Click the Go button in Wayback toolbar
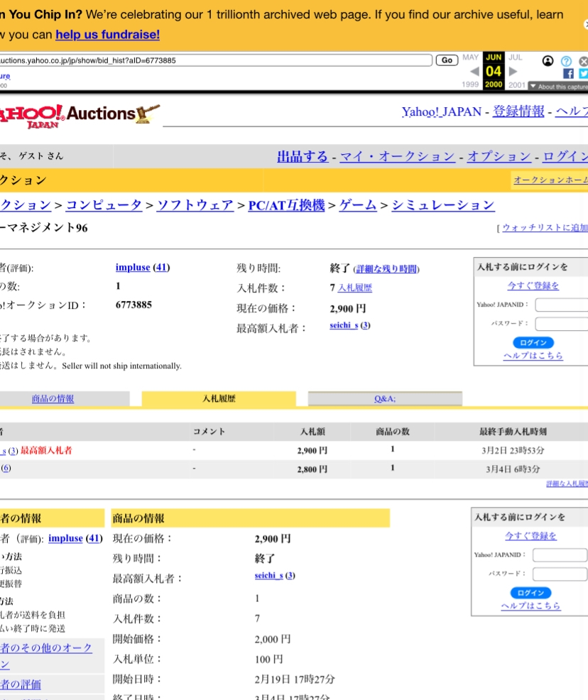The image size is (588, 700). click(x=447, y=60)
